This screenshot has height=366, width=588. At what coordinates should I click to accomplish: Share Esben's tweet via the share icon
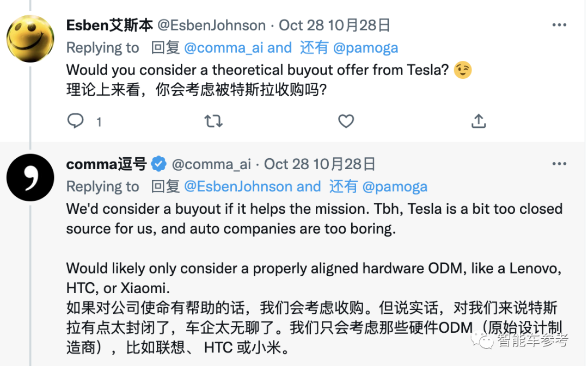click(479, 121)
